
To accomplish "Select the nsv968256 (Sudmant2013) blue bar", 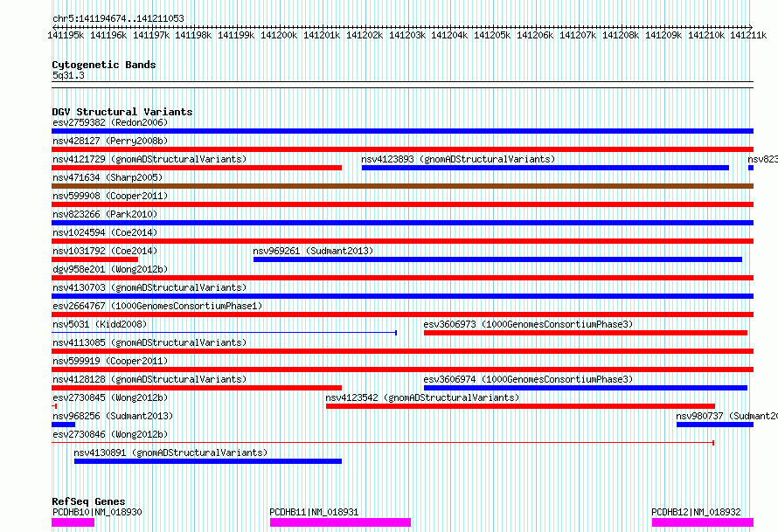I will pos(64,425).
